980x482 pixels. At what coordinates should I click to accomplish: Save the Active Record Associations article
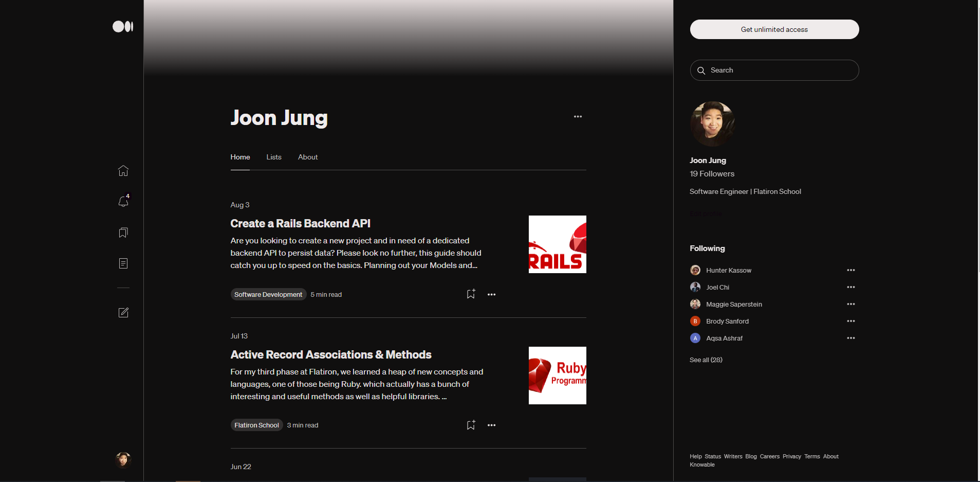[471, 424]
